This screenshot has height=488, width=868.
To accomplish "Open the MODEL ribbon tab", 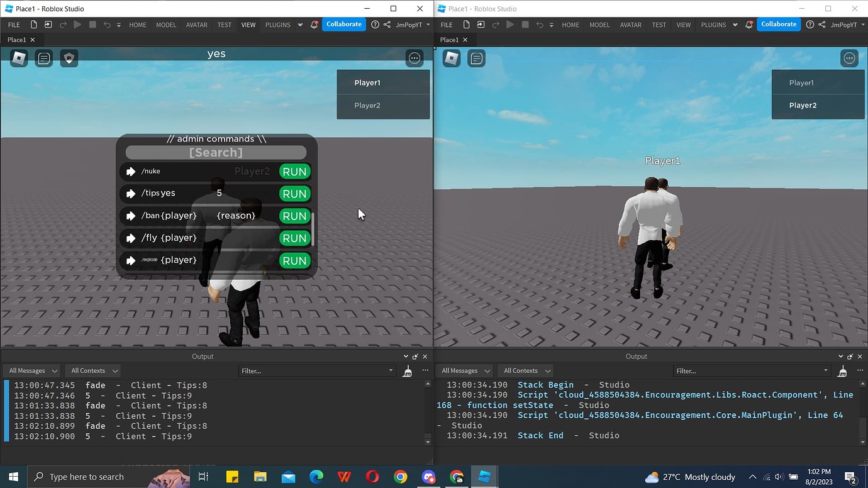I will click(x=165, y=25).
